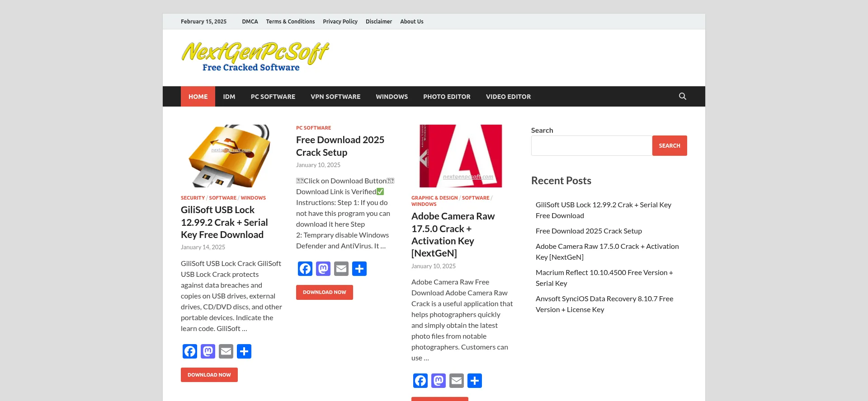The height and width of the screenshot is (401, 868).
Task: Open recent post Macrium Reflect 10.10.4500
Action: (x=604, y=278)
